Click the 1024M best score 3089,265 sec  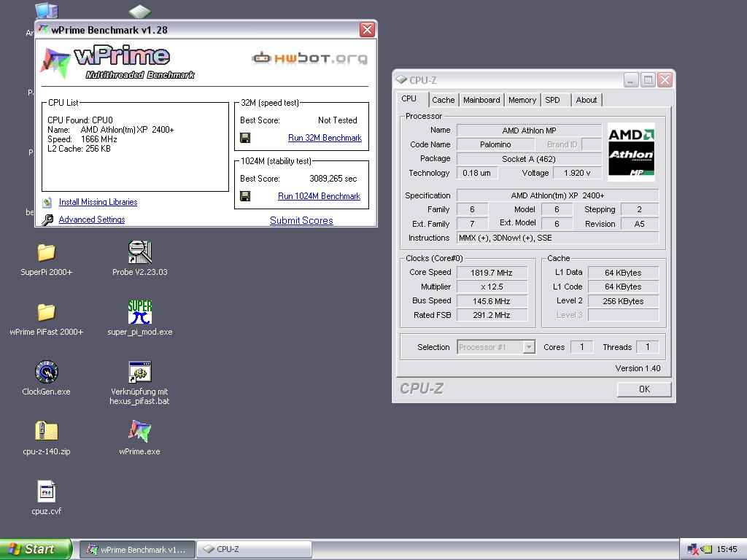333,179
